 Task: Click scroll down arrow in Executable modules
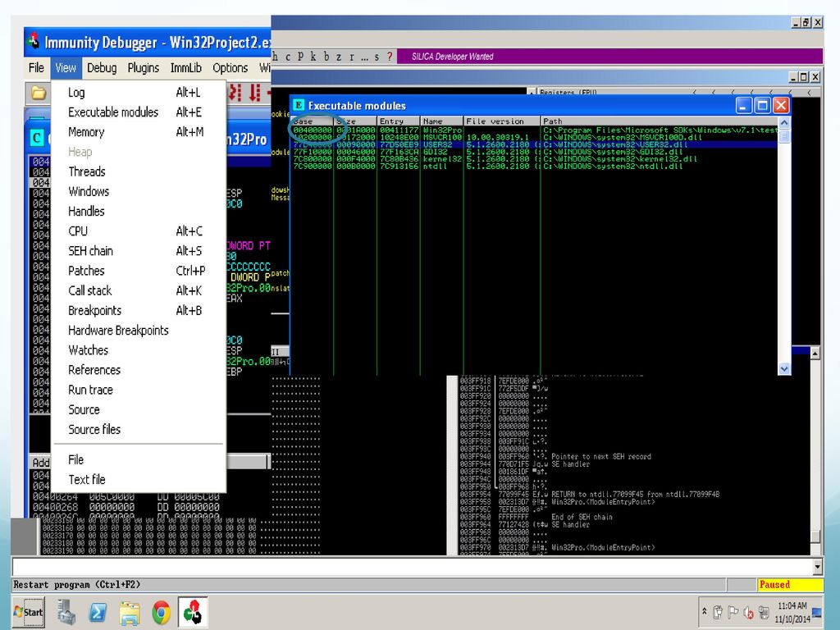[784, 368]
